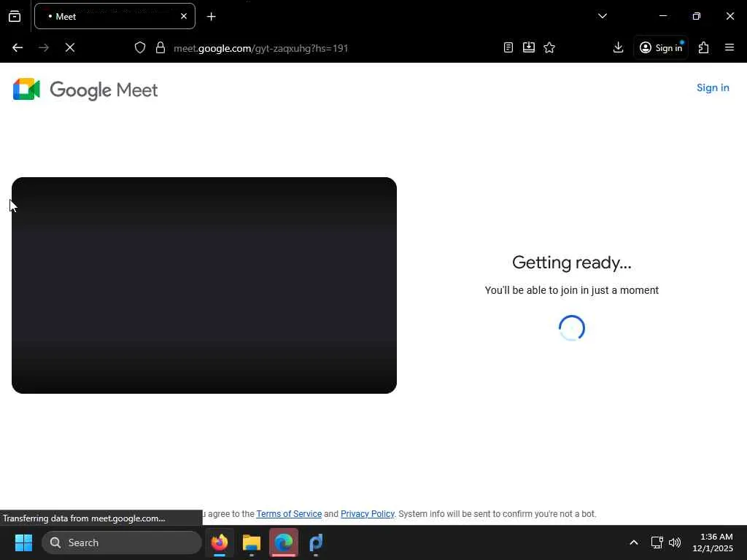Screen dimensions: 747x560
Task: Click the Sign in link on page
Action: click(x=713, y=87)
